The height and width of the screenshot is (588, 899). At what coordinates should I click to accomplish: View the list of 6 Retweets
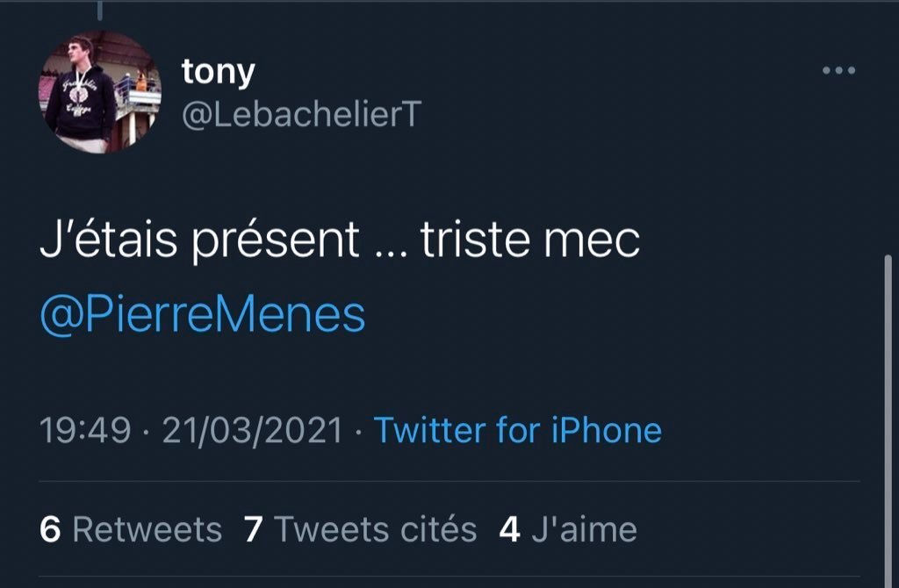tap(131, 529)
